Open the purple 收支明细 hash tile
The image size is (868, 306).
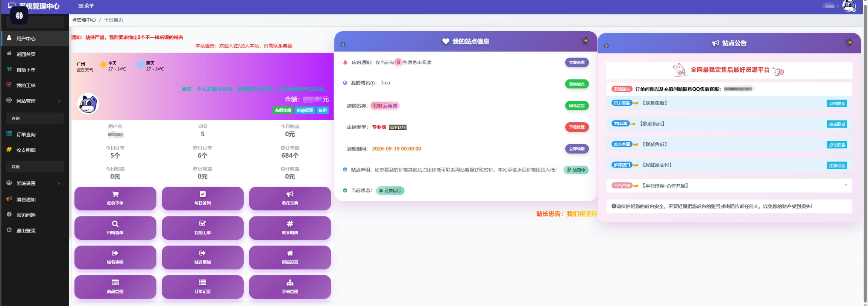point(290,228)
